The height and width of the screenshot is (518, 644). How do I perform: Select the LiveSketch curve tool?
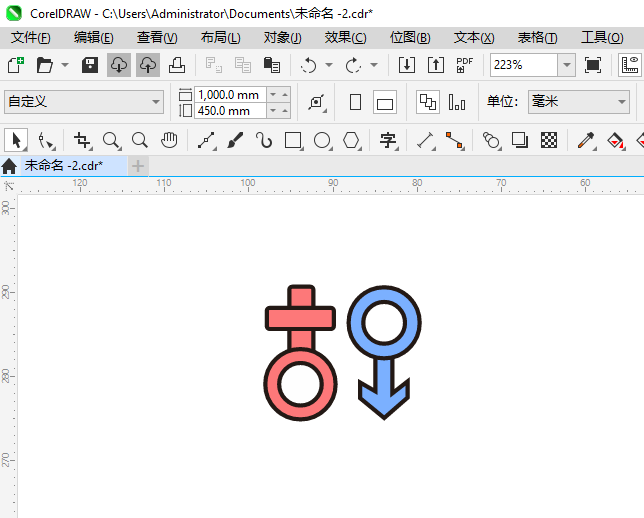coord(264,140)
